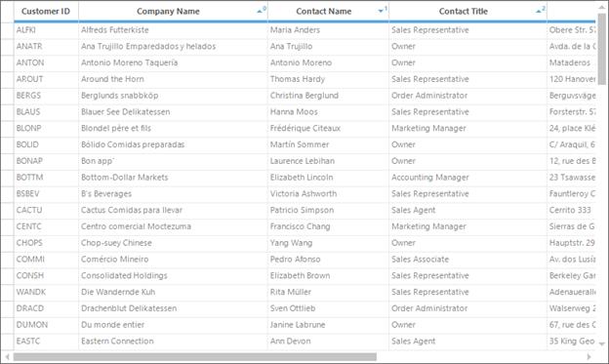Select the Die Wandernde Kuh cell
This screenshot has width=609, height=364.
point(173,292)
